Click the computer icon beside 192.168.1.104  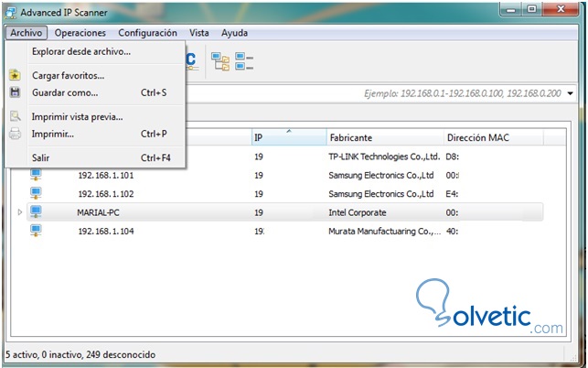click(x=36, y=231)
